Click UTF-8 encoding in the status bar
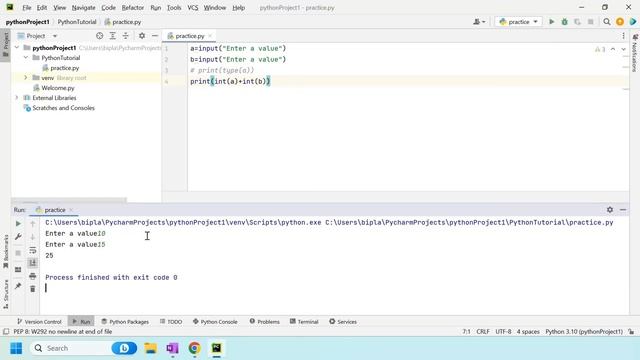This screenshot has height=360, width=640. click(503, 331)
